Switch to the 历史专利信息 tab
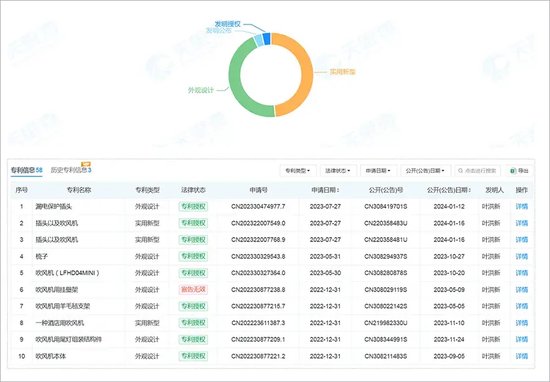 click(x=71, y=170)
